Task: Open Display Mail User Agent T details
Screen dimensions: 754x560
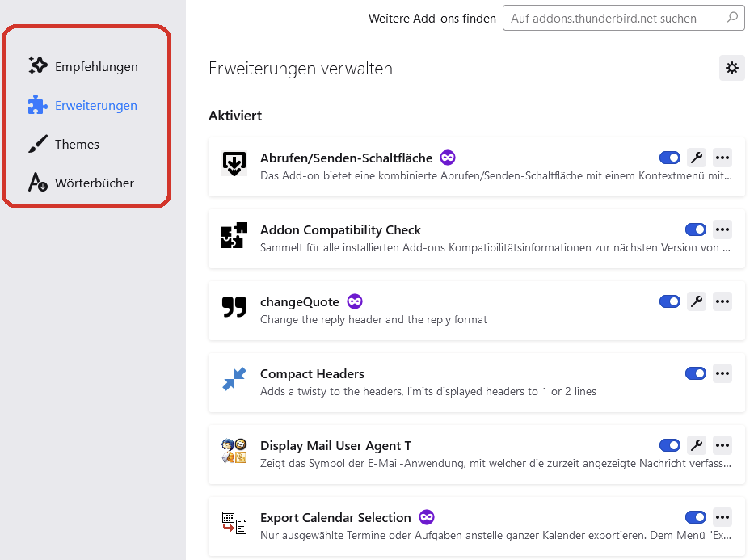Action: 335,445
